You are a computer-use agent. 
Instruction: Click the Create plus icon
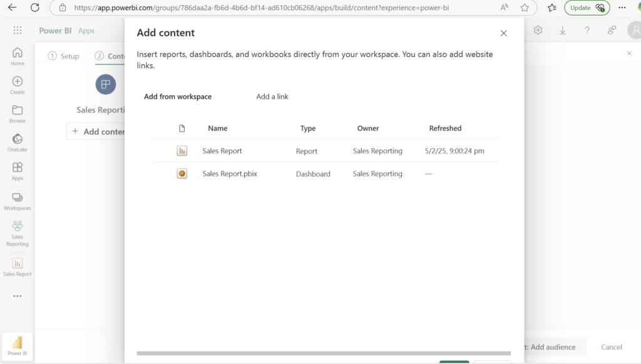click(18, 85)
